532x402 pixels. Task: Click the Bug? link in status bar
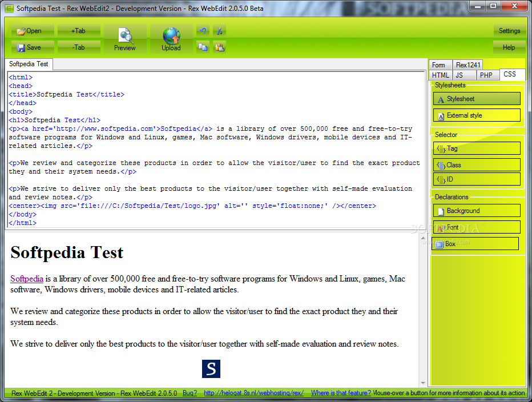tap(190, 393)
